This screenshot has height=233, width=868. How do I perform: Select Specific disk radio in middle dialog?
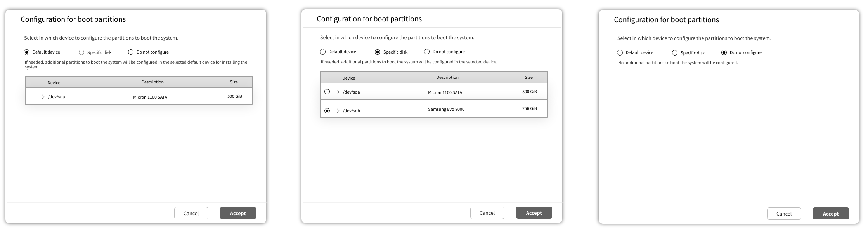(x=378, y=52)
